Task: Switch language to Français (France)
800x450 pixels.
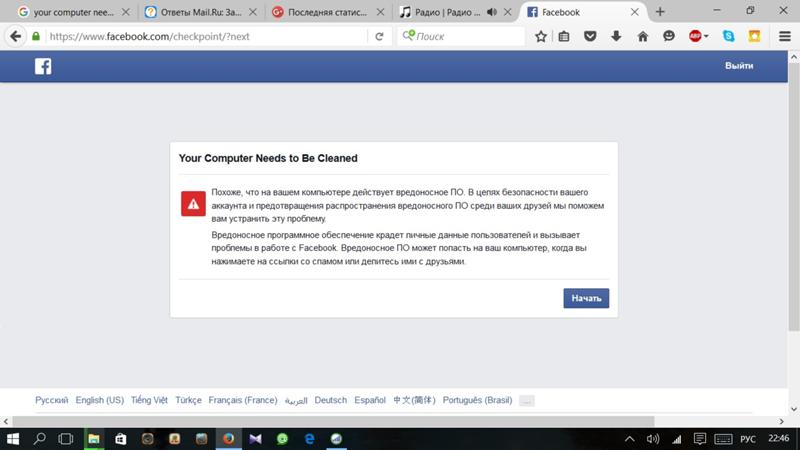Action: (243, 400)
